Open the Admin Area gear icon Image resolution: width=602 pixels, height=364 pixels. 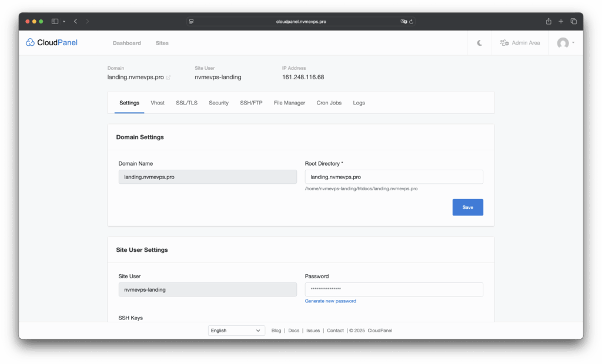(504, 43)
